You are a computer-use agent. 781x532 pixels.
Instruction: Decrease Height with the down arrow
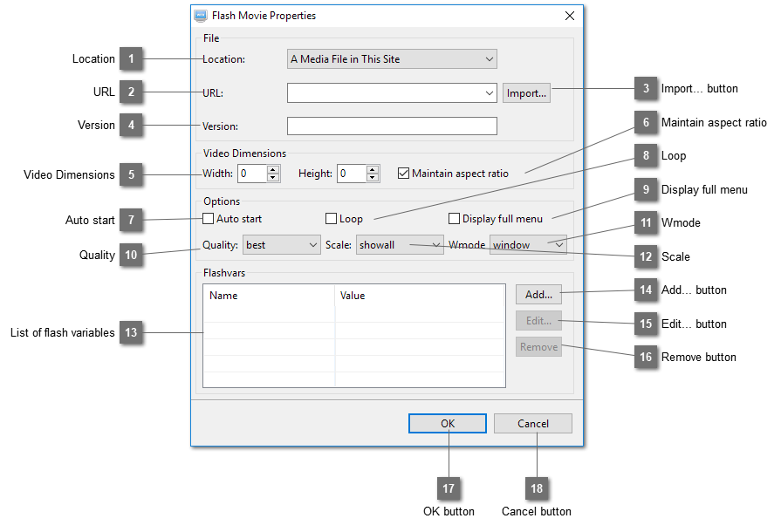(x=372, y=178)
